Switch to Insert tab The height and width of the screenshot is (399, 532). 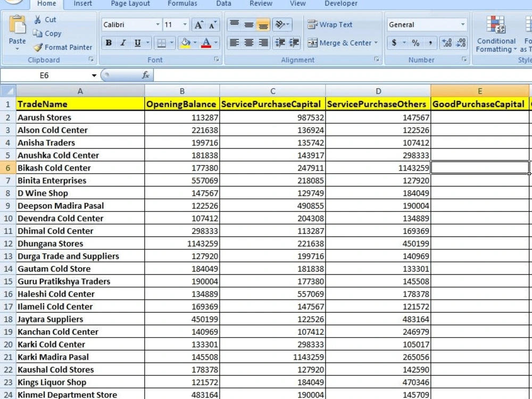[83, 3]
